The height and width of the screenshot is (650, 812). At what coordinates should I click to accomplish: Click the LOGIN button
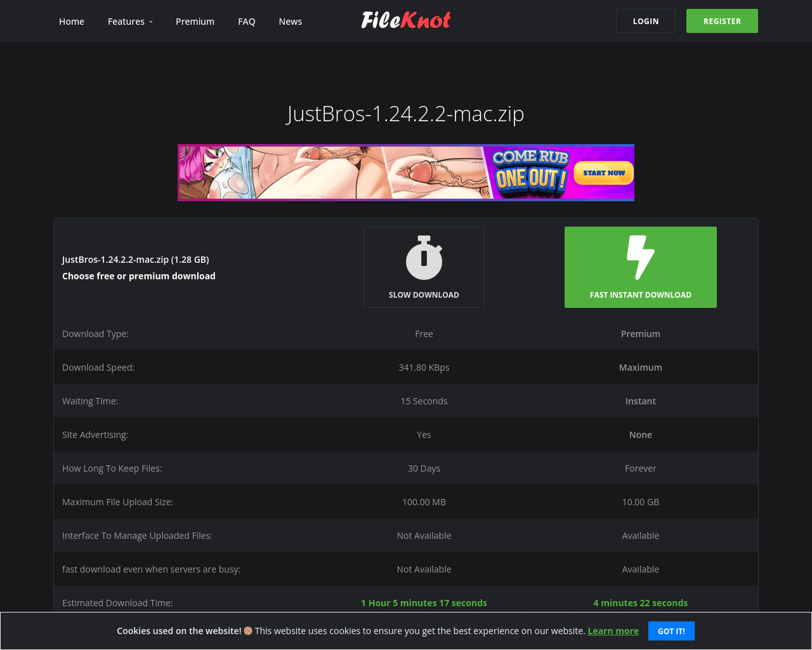point(646,21)
